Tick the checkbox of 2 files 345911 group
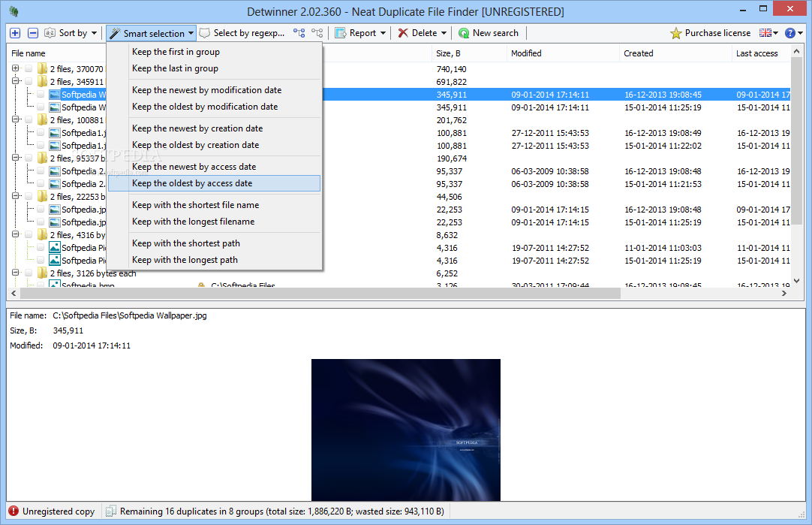The width and height of the screenshot is (812, 525). (29, 81)
